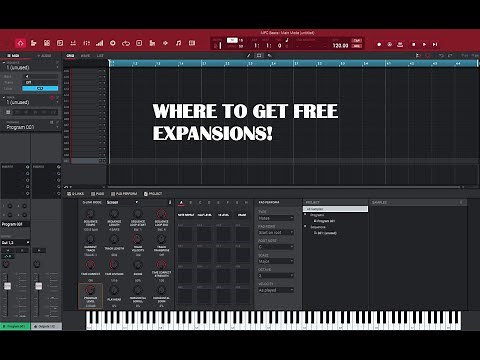This screenshot has height=360, width=480.
Task: Click the list-view icon at toolbar end
Action: pyautogui.click(x=192, y=43)
